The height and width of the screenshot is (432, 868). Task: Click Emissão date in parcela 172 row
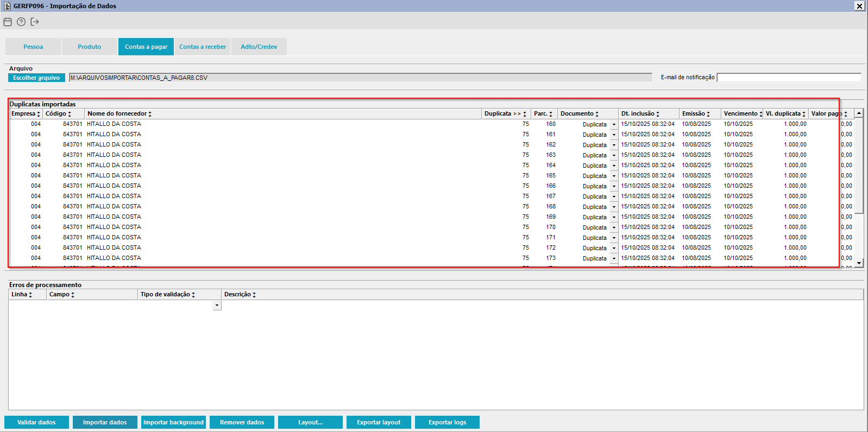(696, 248)
